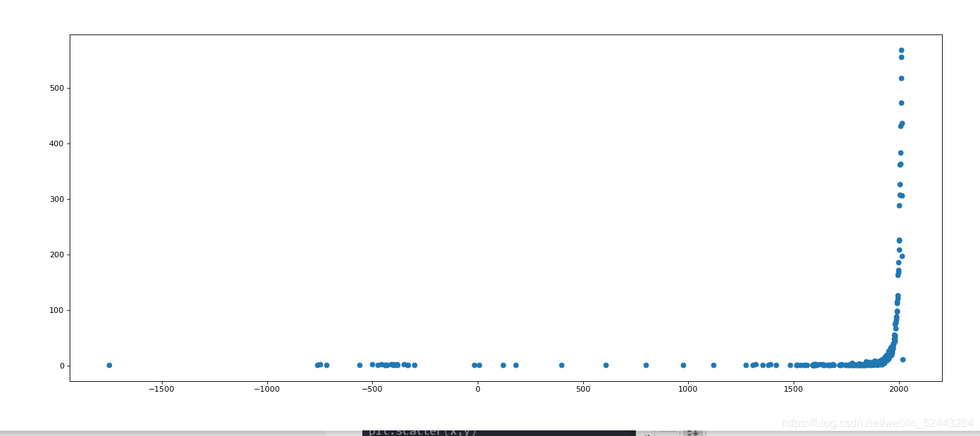Screen dimensions: 980x436
Task: Click the x-axis tick label −1500
Action: (x=161, y=390)
